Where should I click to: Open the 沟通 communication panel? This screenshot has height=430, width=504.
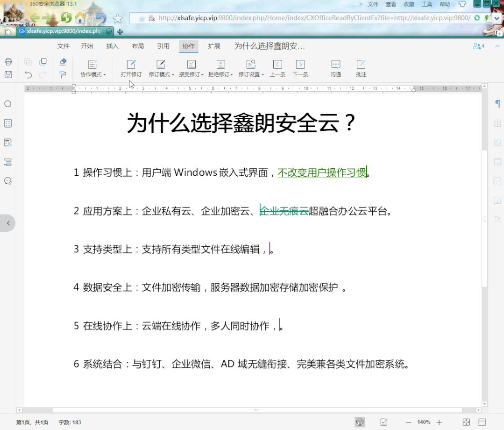(x=335, y=68)
